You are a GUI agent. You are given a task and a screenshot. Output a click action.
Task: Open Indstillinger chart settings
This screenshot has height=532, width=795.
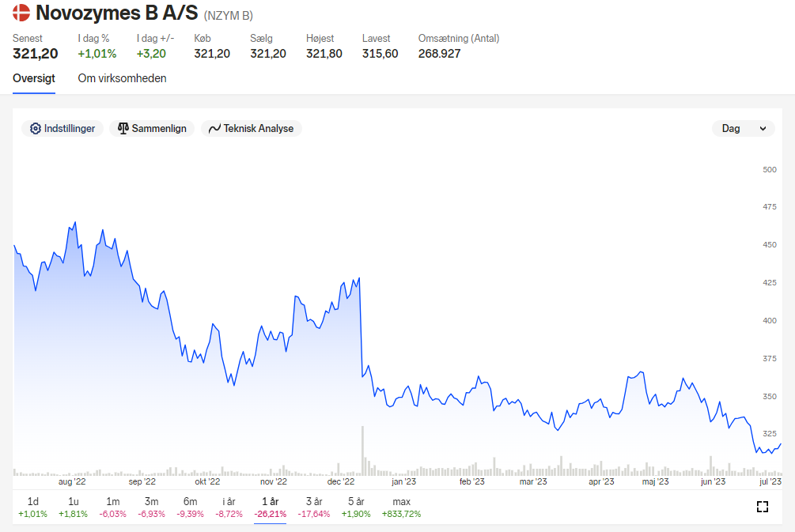pos(62,128)
